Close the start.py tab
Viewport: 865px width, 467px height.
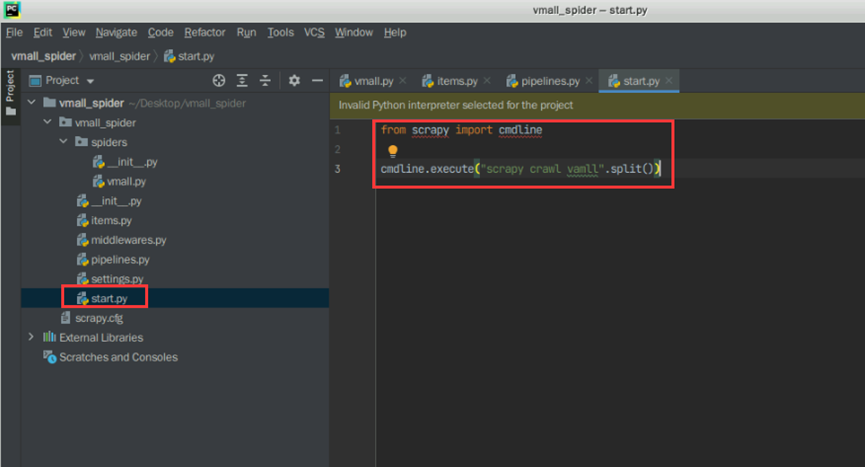coord(669,80)
